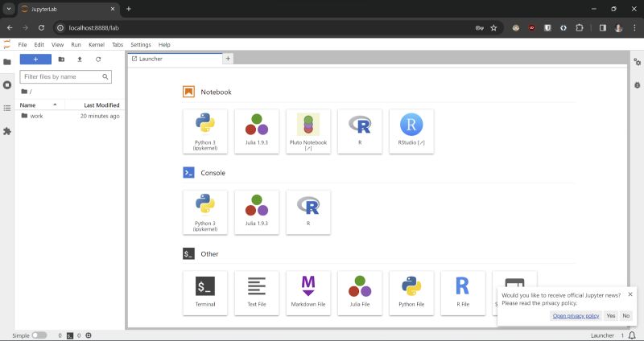Open Chrome extensions puzzle icon

pyautogui.click(x=579, y=28)
